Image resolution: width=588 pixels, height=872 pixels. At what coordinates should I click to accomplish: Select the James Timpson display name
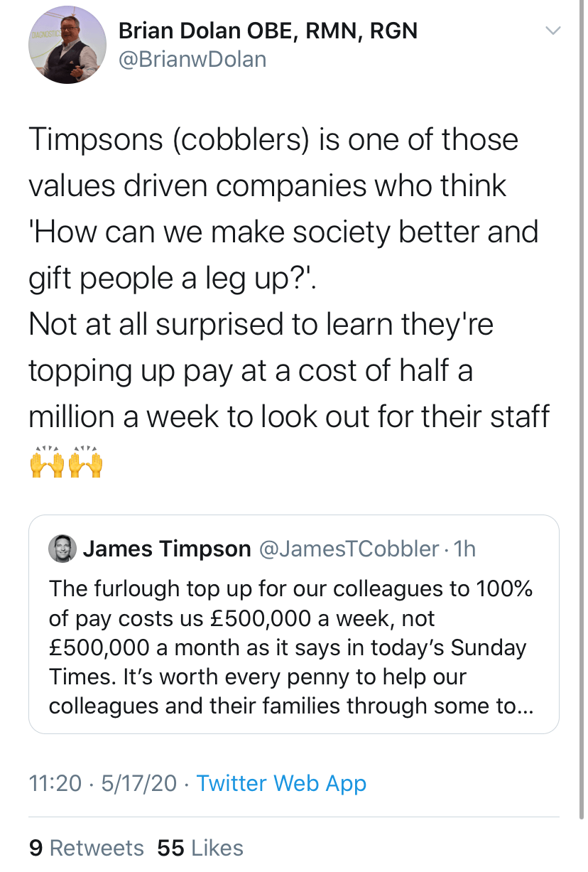pos(167,549)
